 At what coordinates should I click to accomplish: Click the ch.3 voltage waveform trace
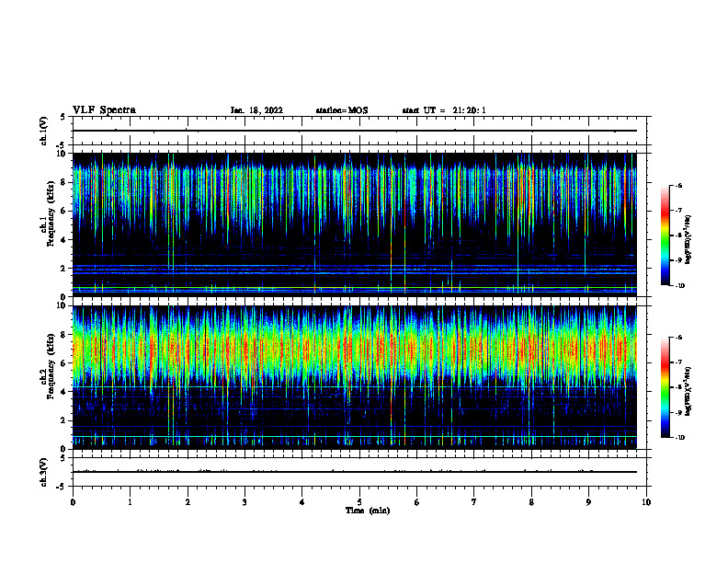355,472
